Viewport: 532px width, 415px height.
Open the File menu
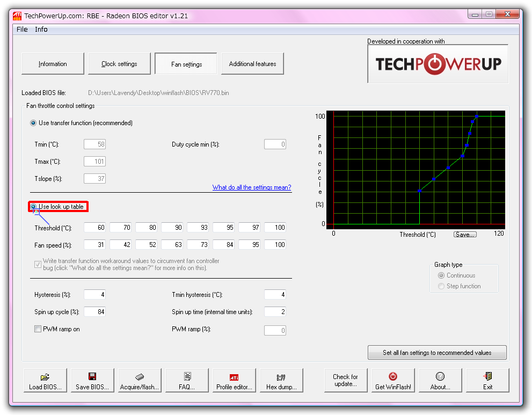(x=22, y=29)
